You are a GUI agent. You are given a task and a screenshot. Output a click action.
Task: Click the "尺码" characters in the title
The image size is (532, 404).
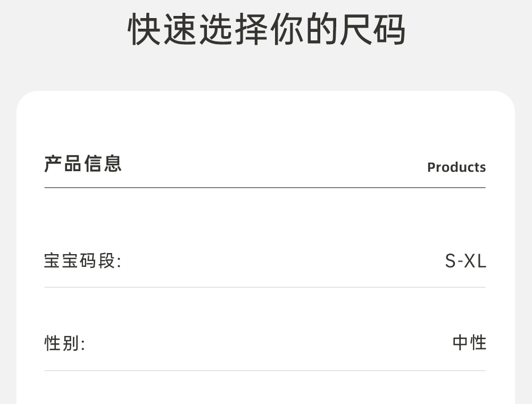pos(371,29)
